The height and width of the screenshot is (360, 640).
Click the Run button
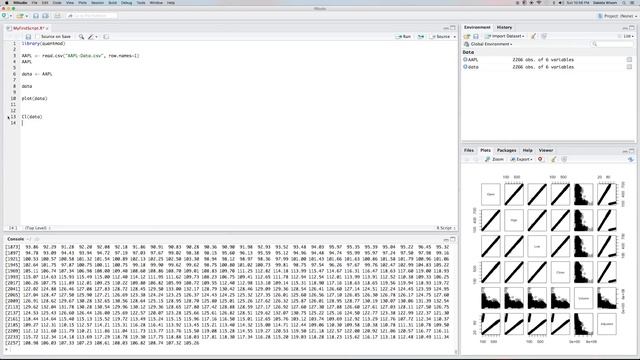[x=403, y=37]
